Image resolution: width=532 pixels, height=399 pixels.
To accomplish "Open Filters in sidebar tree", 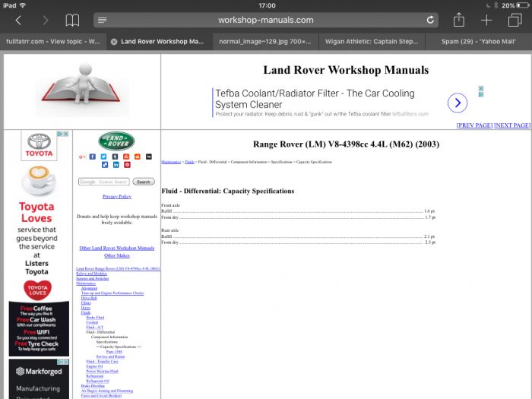I will point(86,303).
